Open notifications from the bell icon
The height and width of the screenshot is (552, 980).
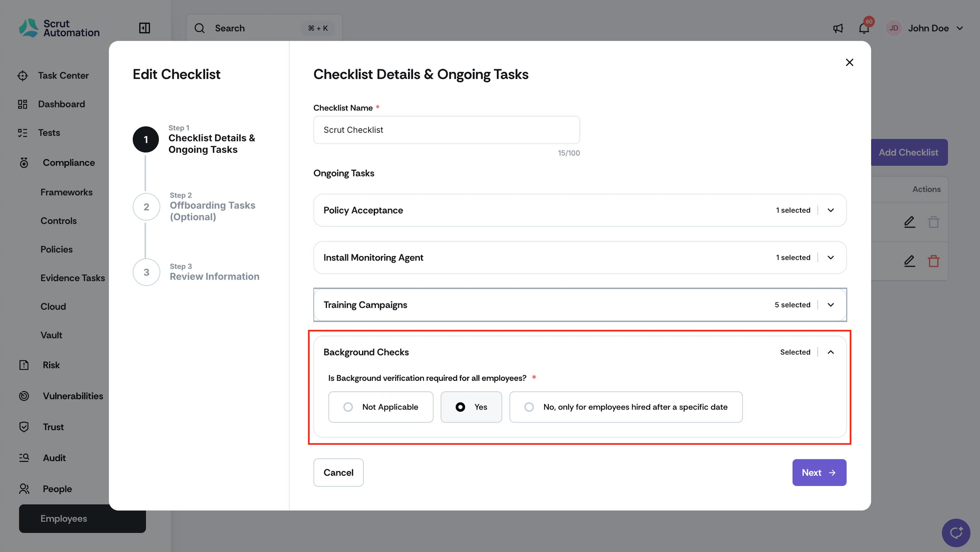click(x=864, y=28)
